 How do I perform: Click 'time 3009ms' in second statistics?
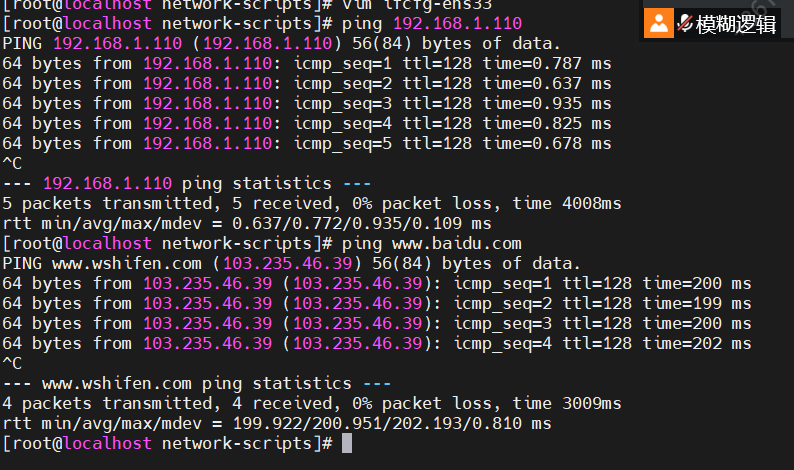pyautogui.click(x=567, y=404)
